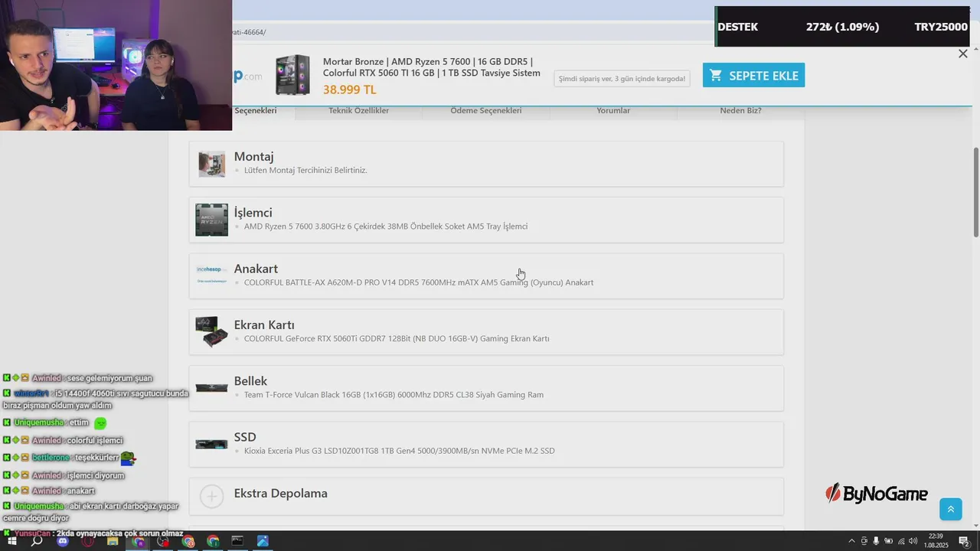Click the browser address bar URL

coord(250,32)
